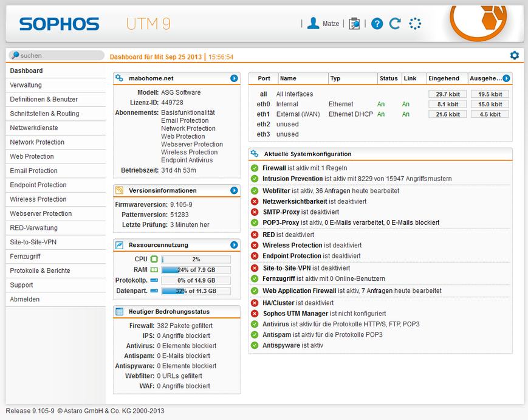Expand Versionsinformationen panel arrow

[x=234, y=190]
